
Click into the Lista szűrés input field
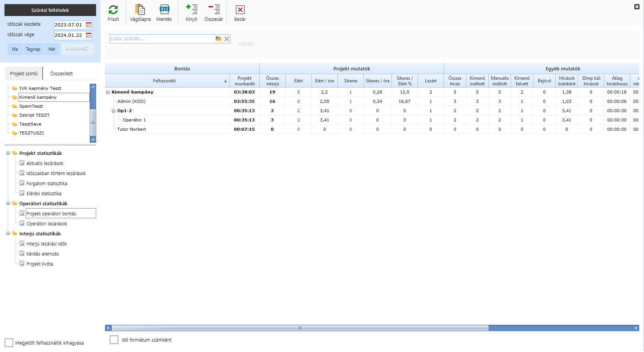click(162, 39)
